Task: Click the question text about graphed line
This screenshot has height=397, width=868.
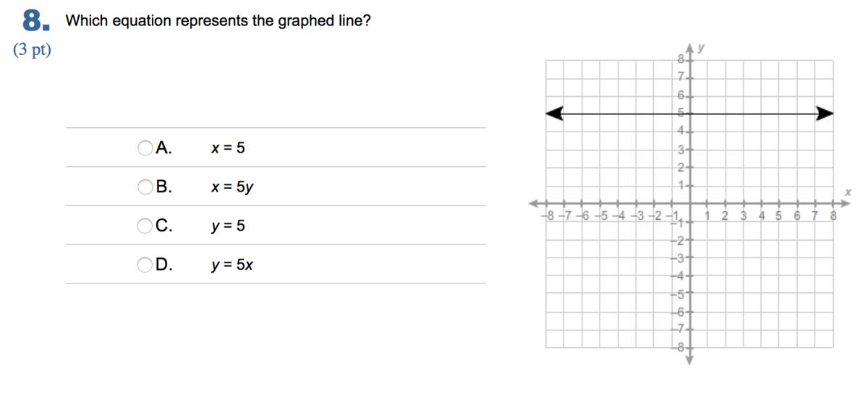Action: pos(218,21)
